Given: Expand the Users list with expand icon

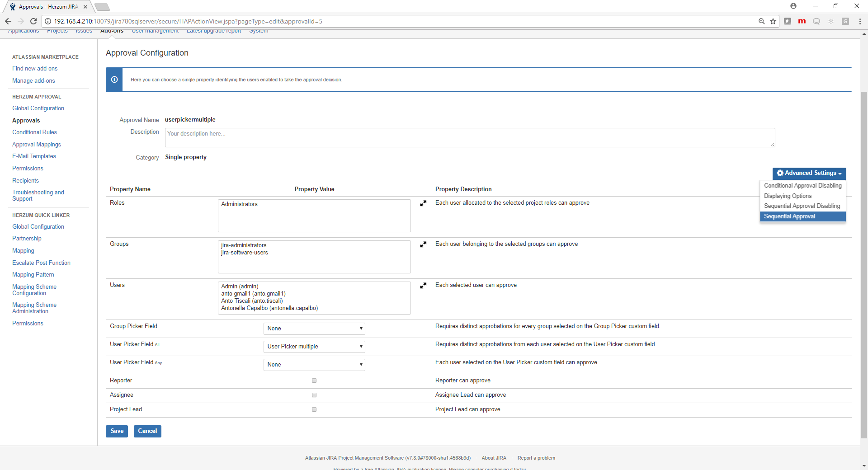Looking at the screenshot, I should (423, 286).
